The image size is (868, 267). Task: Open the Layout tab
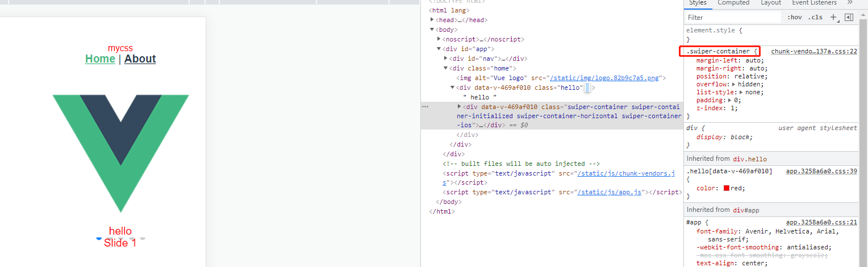point(771,3)
